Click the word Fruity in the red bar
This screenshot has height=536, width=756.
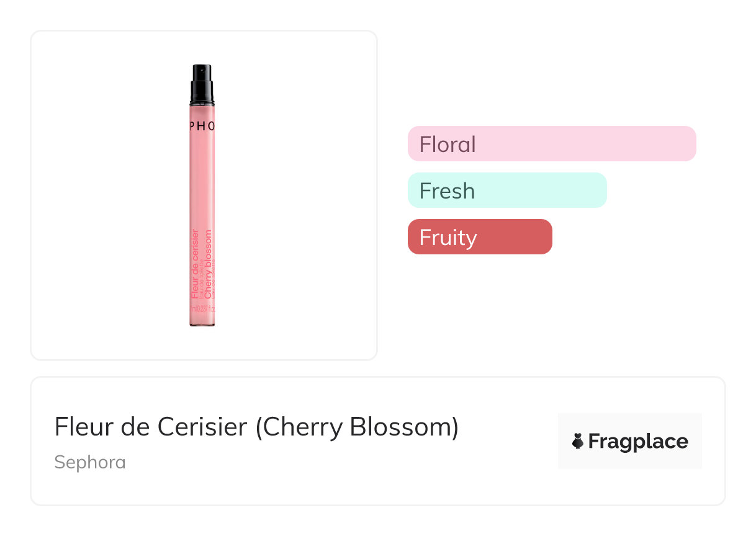click(x=448, y=238)
